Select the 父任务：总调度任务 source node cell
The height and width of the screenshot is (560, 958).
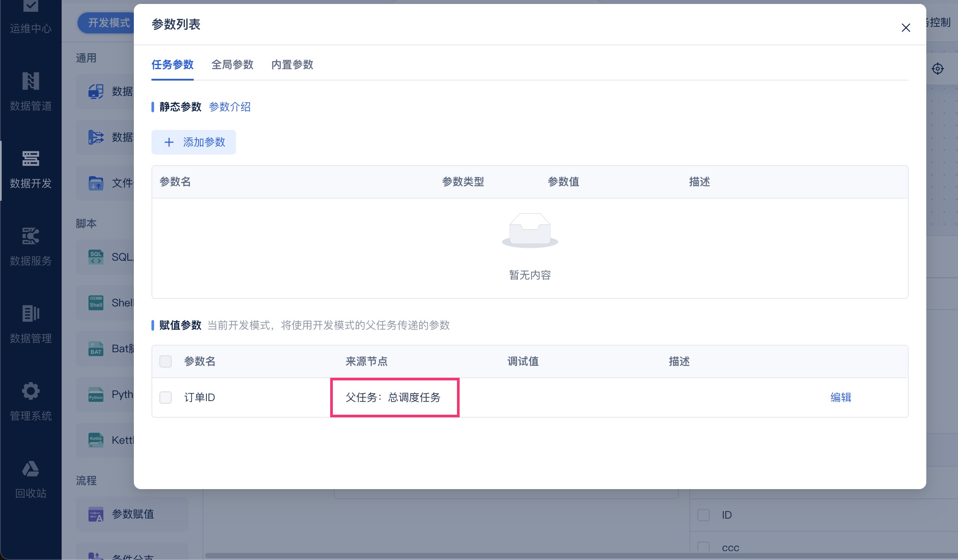(x=393, y=398)
